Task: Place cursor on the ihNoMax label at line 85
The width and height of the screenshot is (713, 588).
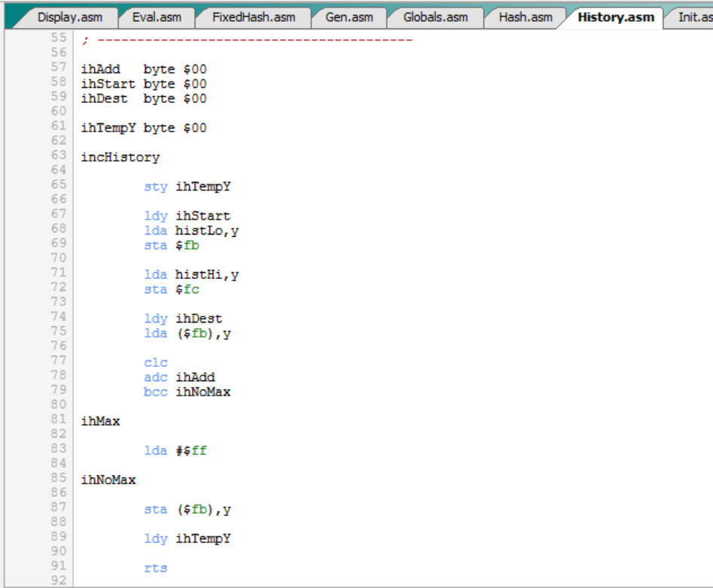Action: (108, 480)
